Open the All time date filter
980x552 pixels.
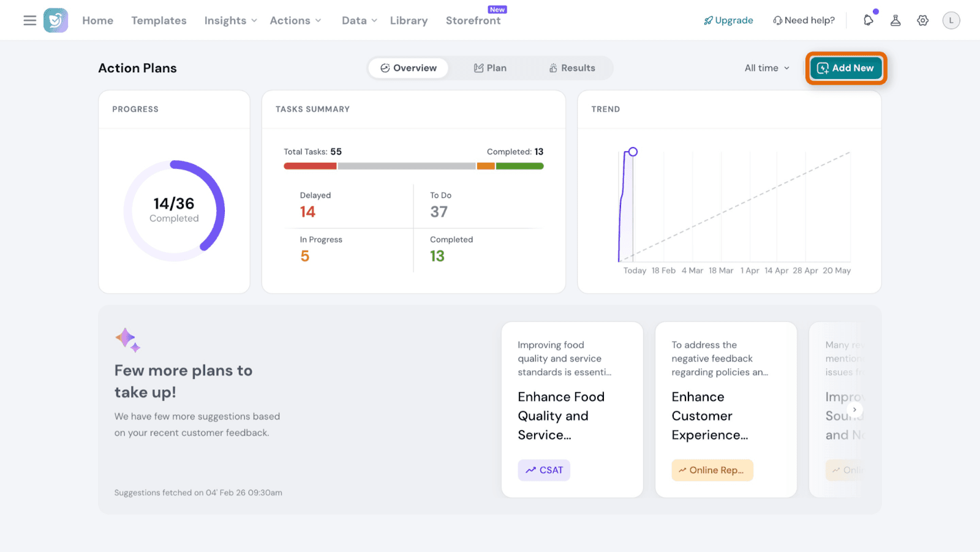pyautogui.click(x=767, y=68)
